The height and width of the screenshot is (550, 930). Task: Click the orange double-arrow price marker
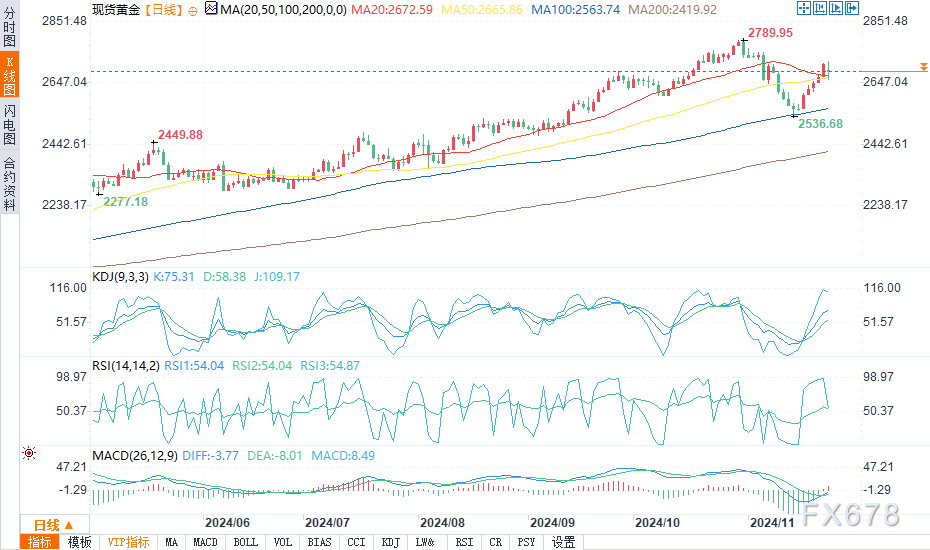(923, 67)
